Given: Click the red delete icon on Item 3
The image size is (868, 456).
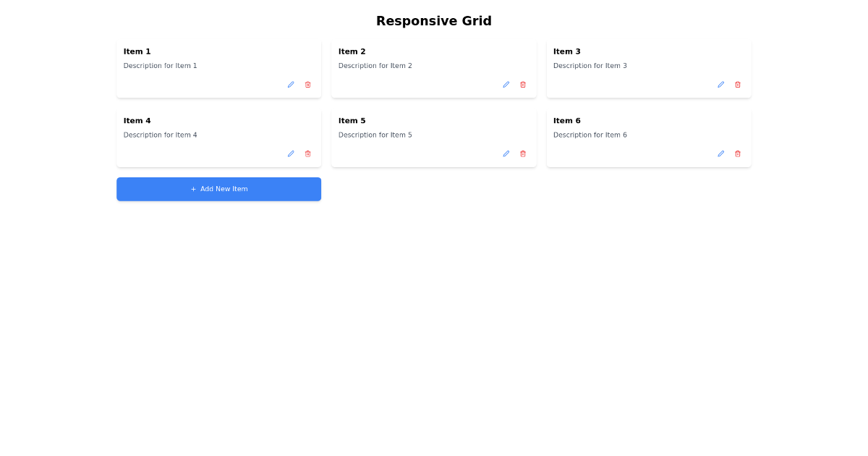Looking at the screenshot, I should tap(737, 85).
